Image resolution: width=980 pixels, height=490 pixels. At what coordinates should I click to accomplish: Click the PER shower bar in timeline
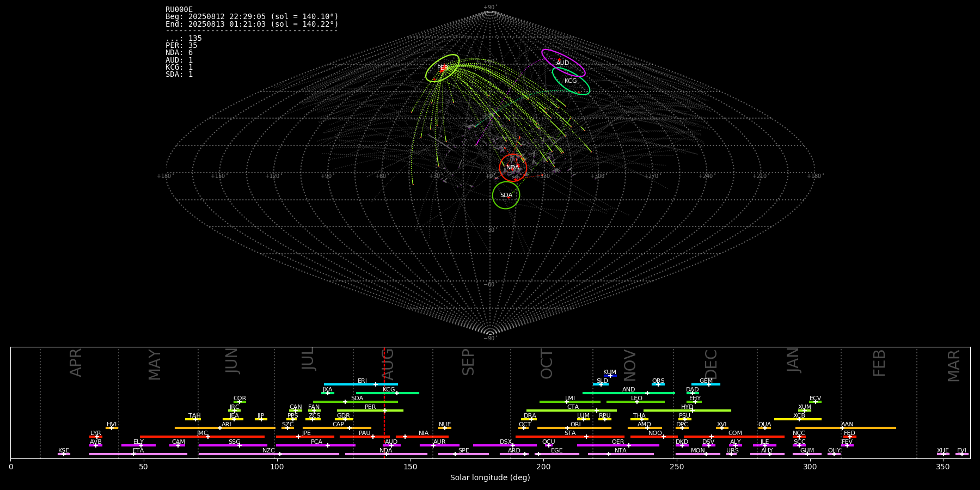[x=370, y=411]
